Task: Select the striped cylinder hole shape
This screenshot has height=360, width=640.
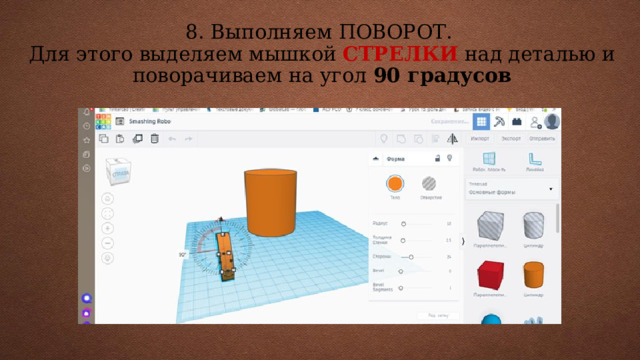Action: point(534,225)
